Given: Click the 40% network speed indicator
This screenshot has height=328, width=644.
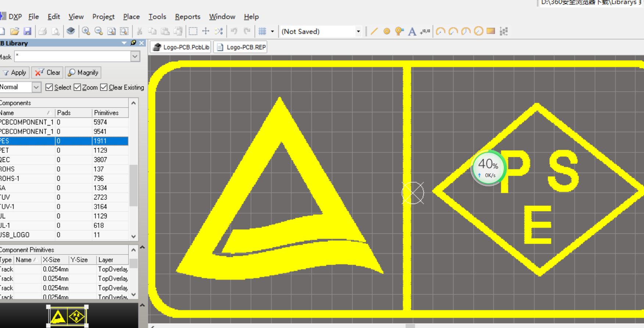Looking at the screenshot, I should pos(489,167).
